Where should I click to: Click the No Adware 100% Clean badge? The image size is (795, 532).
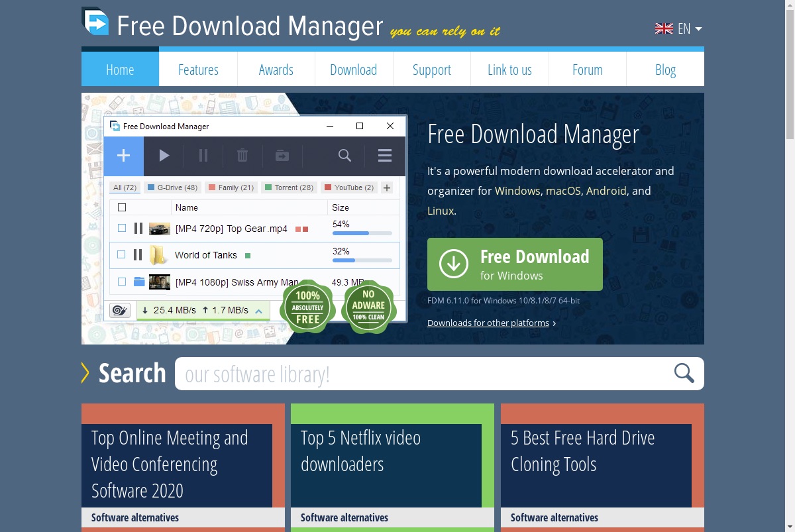(368, 307)
